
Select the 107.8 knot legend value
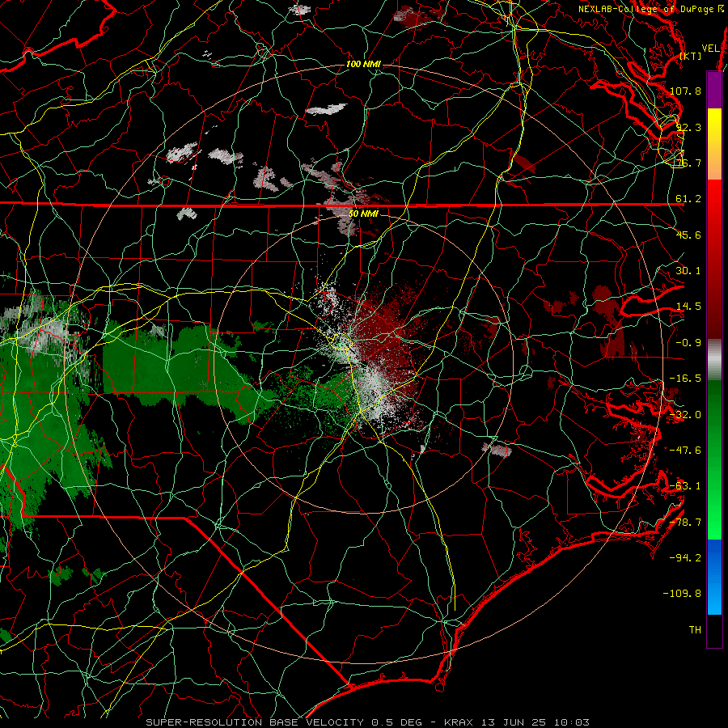(685, 91)
